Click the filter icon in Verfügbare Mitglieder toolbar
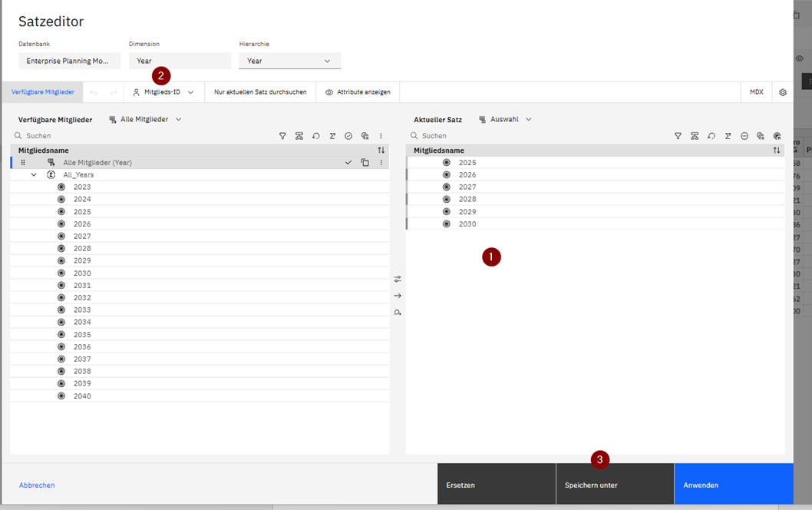The width and height of the screenshot is (812, 510). [x=282, y=136]
